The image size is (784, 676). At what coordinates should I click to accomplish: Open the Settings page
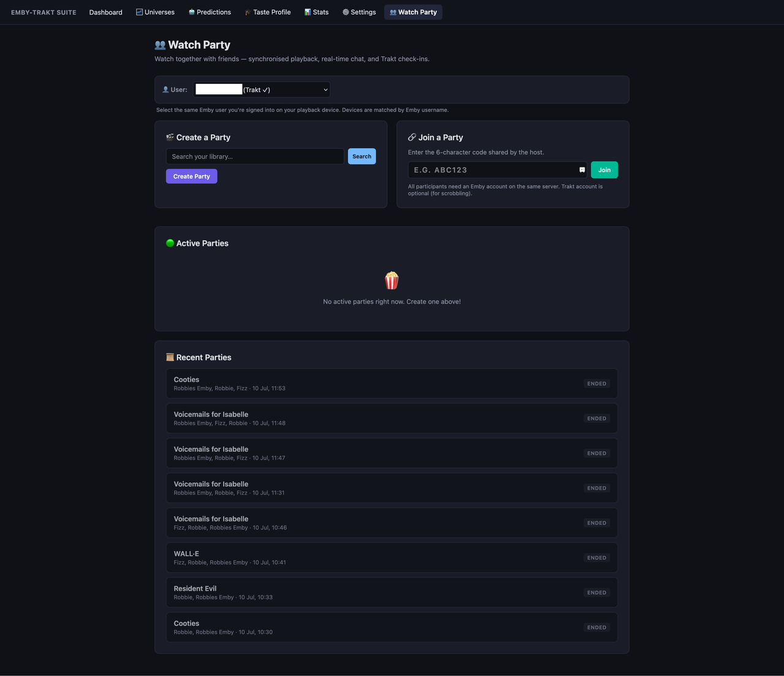(359, 12)
